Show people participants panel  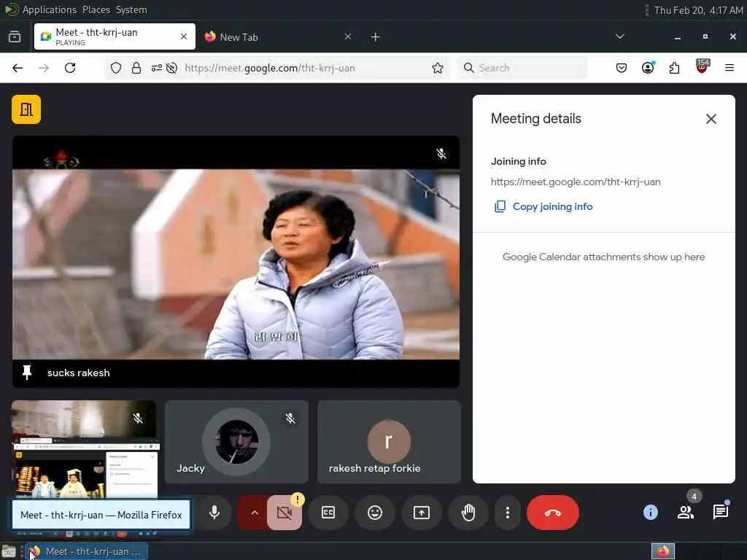click(x=686, y=513)
